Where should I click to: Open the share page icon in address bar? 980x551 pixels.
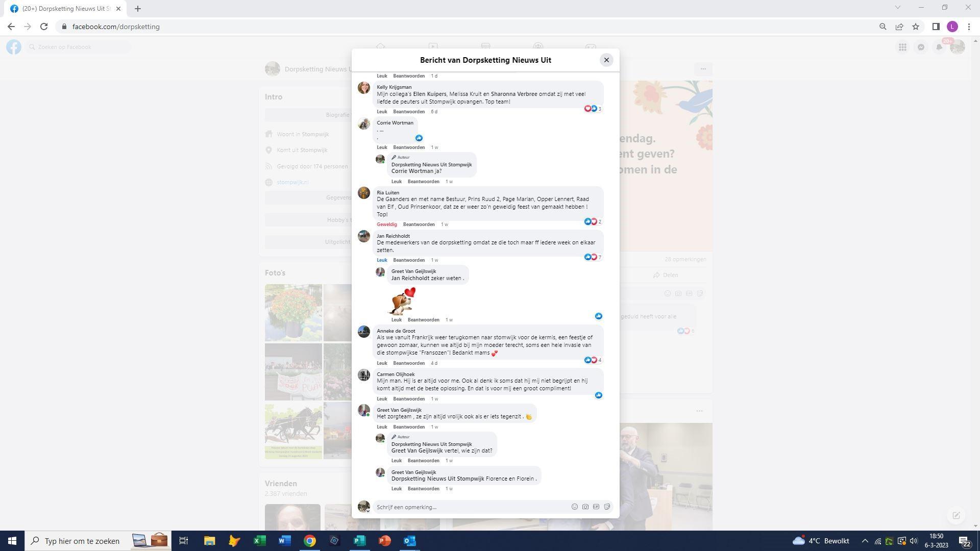coord(899,27)
